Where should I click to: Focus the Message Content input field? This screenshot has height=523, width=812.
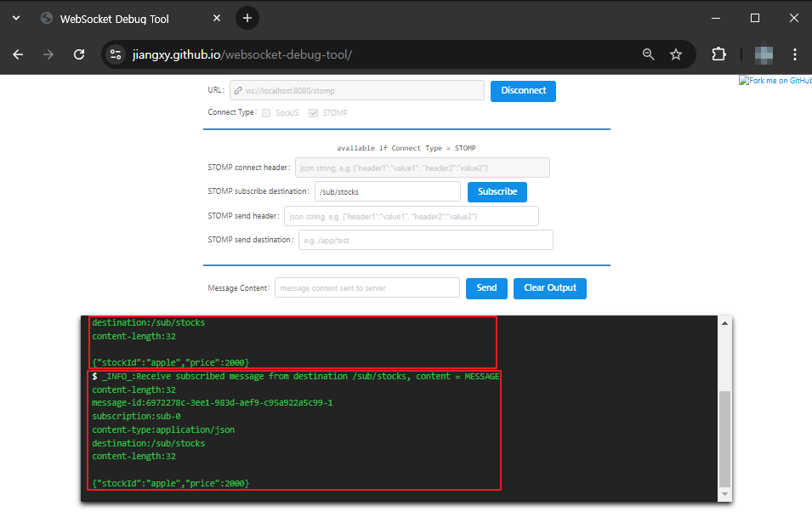(367, 287)
